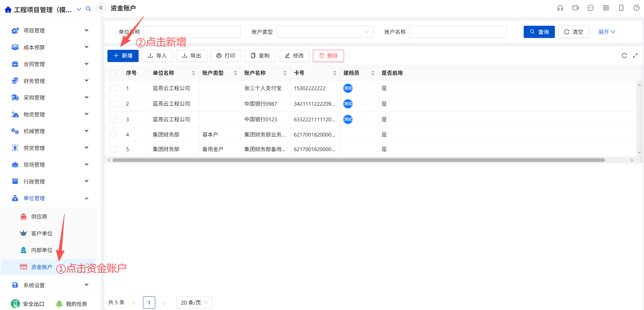This screenshot has height=310, width=644.
Task: Focus the 账户名称 filter input
Action: pyautogui.click(x=458, y=32)
